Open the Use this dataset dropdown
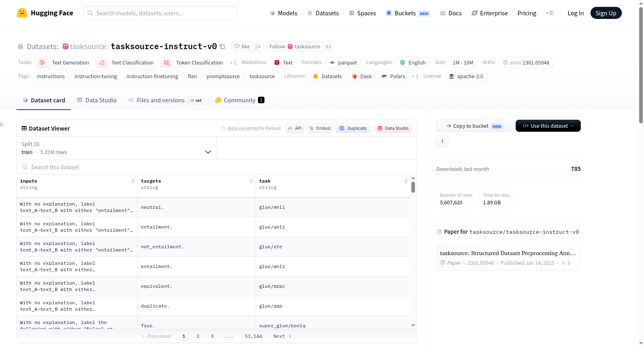644x347 pixels. click(x=548, y=126)
